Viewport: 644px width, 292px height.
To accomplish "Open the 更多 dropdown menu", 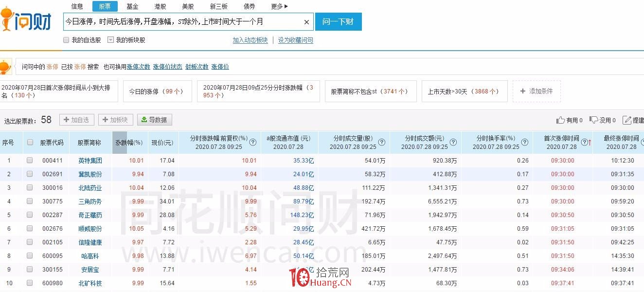I will coord(280,6).
